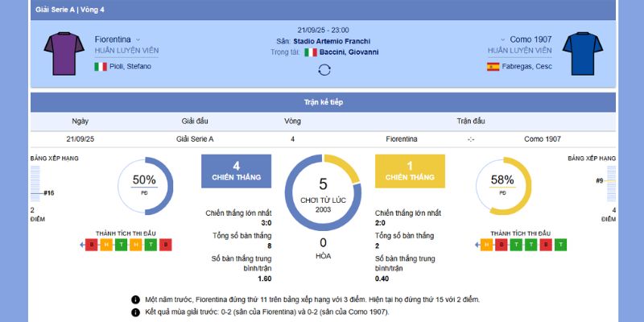Click the Spanish flag beside Fabregas, Cesc
This screenshot has height=322, width=644.
493,66
